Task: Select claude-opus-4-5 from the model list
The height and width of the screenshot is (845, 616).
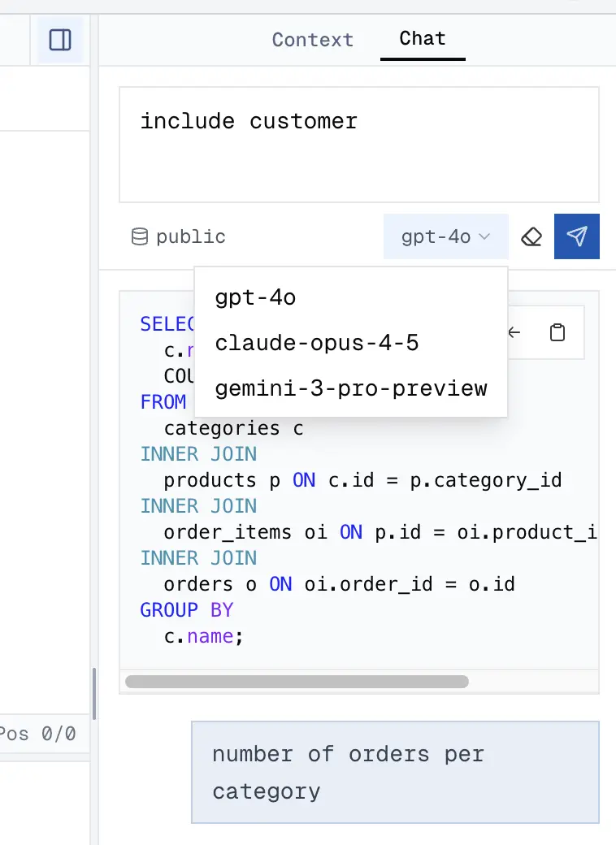Action: pos(316,343)
